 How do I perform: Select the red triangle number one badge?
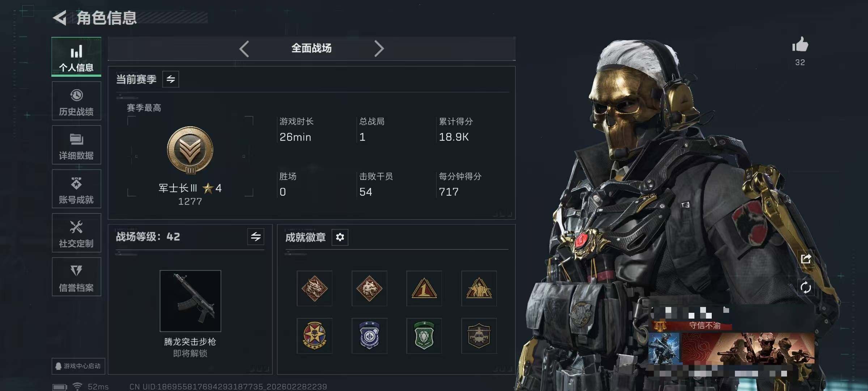click(x=424, y=289)
